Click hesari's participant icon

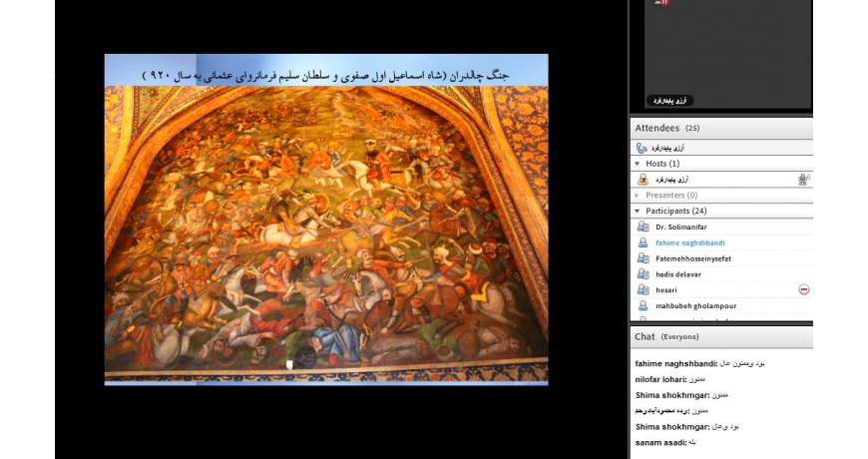[x=643, y=289]
